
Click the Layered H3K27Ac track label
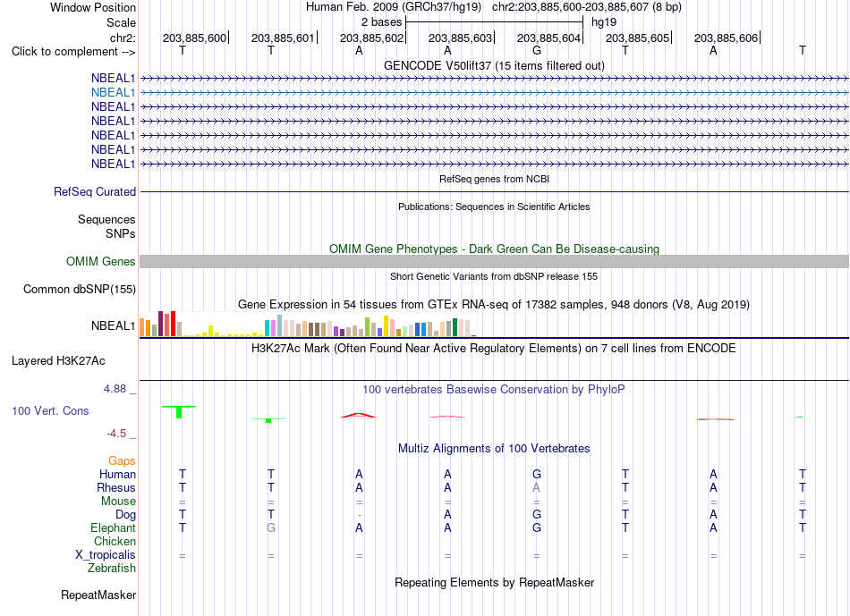click(58, 361)
